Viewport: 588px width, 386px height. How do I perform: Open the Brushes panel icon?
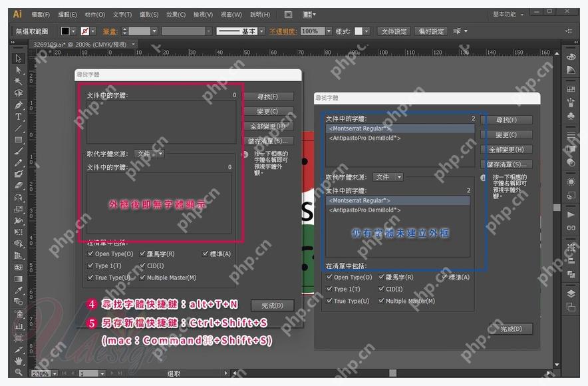(571, 102)
